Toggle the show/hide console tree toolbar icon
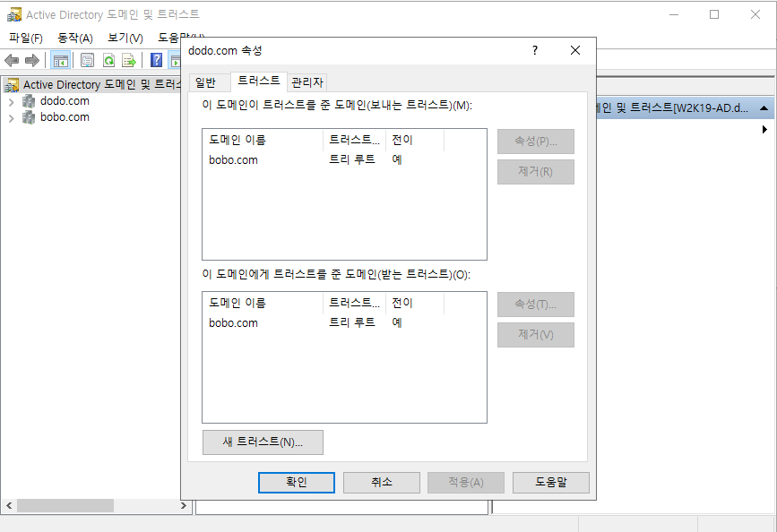Viewport: 777px width, 532px height. pyautogui.click(x=60, y=60)
